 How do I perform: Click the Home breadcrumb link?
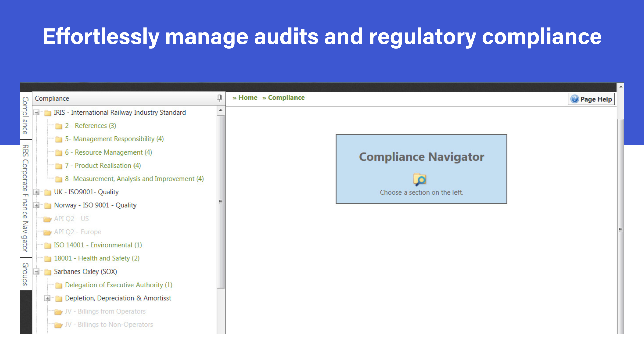click(x=248, y=97)
